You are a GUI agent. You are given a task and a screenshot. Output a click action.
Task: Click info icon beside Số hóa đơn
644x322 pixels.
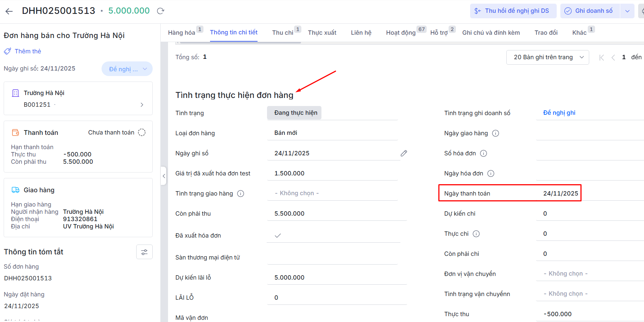pos(483,154)
